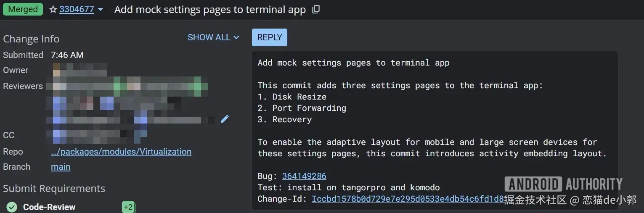Open the 3304677 change number link
644x213 pixels.
pyautogui.click(x=77, y=9)
